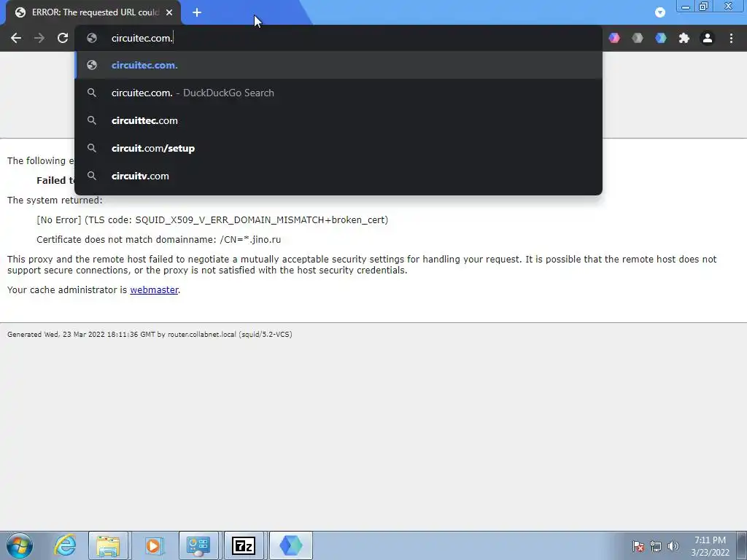Click the address bar with circuitec.com.
This screenshot has width=747, height=560.
[338, 38]
